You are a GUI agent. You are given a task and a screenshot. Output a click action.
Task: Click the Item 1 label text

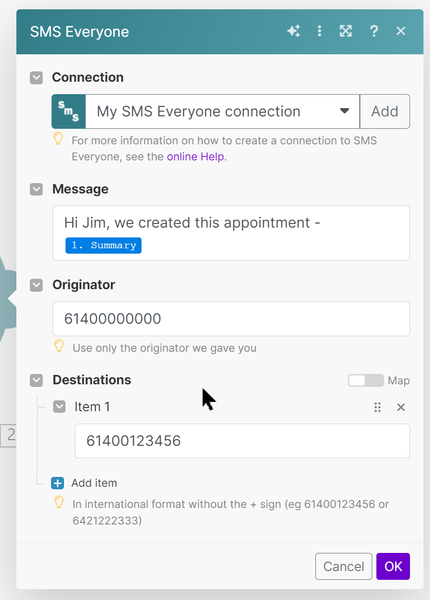click(92, 407)
